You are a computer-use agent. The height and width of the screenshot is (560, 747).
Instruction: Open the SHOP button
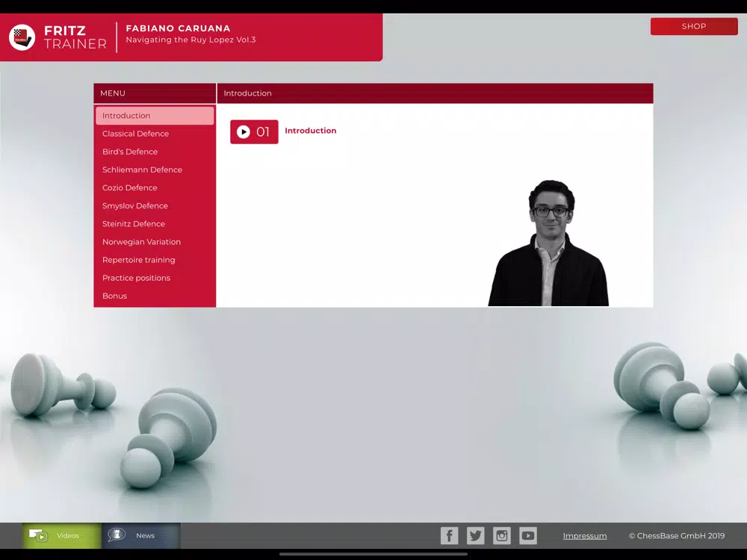coord(694,26)
